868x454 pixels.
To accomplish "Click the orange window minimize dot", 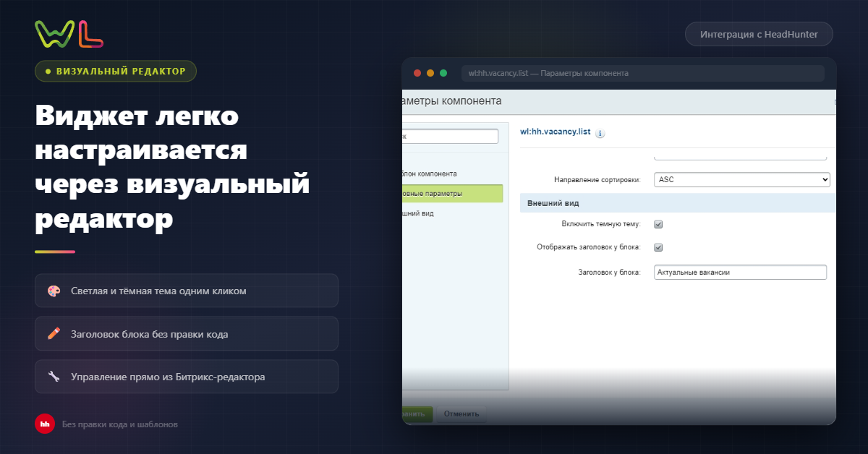I will coord(430,73).
